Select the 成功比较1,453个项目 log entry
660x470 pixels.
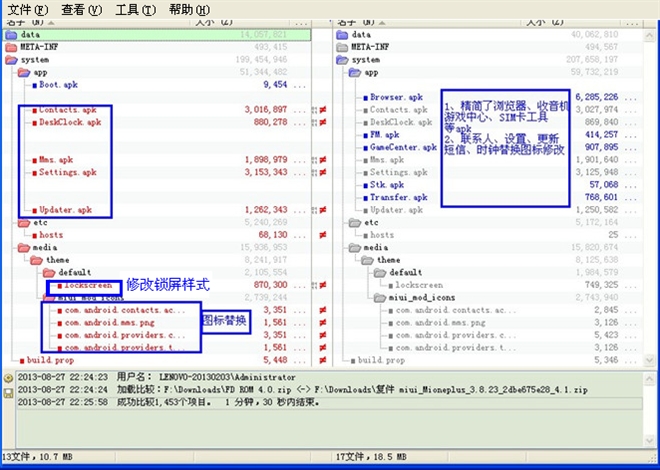(x=330, y=403)
